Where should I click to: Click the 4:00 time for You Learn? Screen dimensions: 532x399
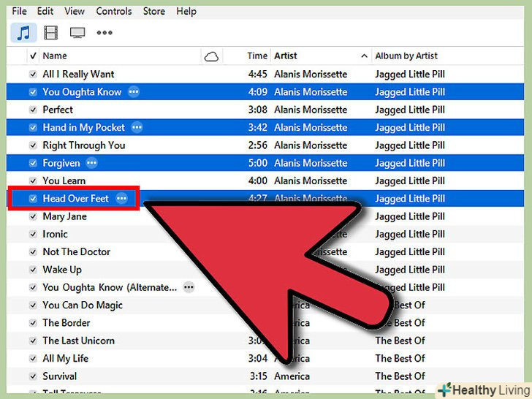[x=257, y=180]
